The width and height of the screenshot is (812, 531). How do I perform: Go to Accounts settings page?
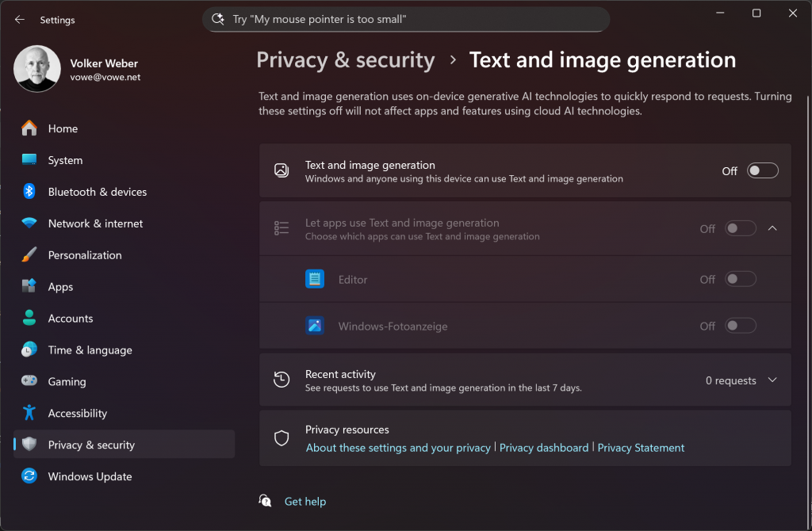point(71,319)
